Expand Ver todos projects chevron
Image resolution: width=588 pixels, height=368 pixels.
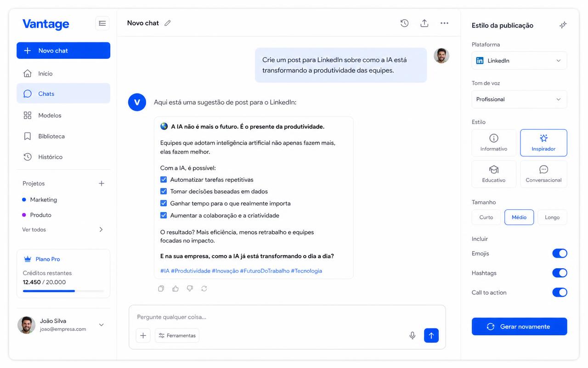(x=101, y=230)
